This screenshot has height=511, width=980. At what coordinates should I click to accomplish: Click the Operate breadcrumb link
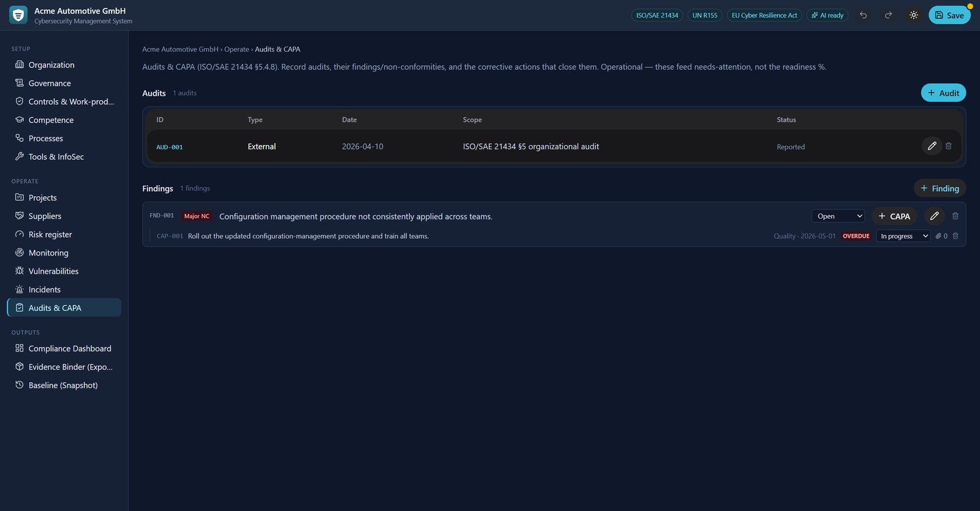pos(236,49)
